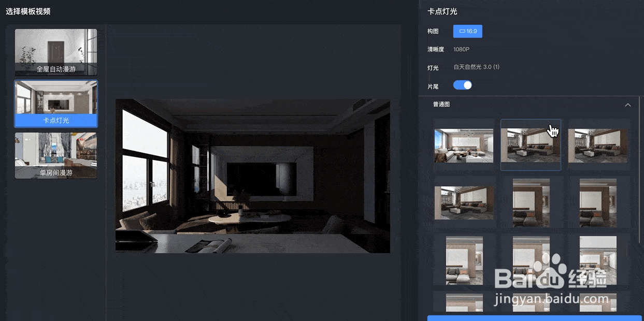644x321 pixels.
Task: Pick first thumbnail in third 普通图 row
Action: [464, 260]
